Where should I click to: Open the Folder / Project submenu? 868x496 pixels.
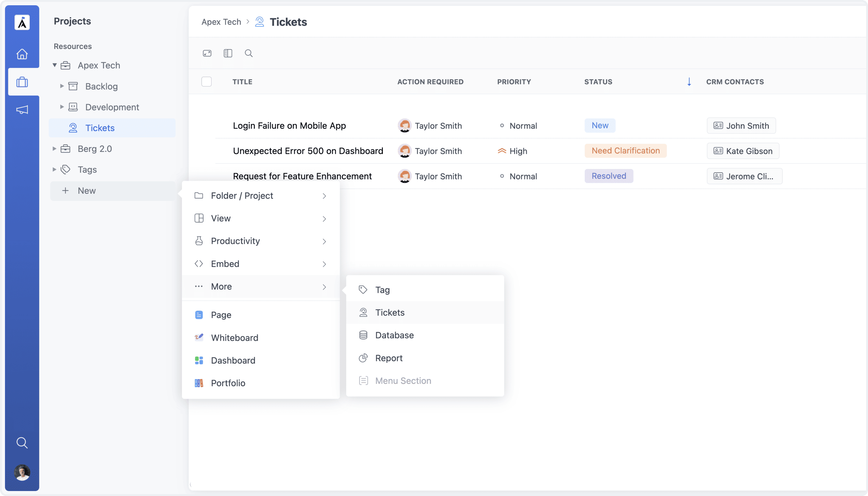coord(261,196)
